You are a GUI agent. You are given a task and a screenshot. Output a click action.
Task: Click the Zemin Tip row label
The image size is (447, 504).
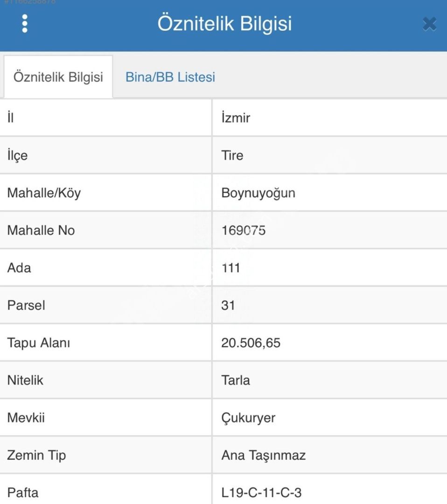point(36,455)
